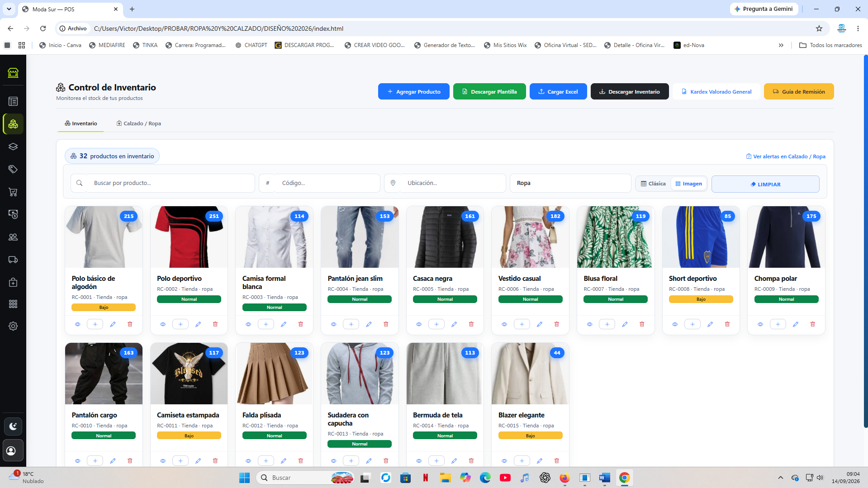Open the store home icon in sidebar
The height and width of the screenshot is (488, 868).
coord(13,72)
